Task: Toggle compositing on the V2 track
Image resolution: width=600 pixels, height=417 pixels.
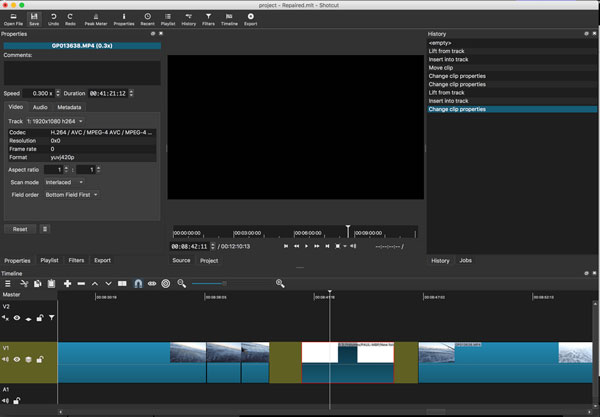Action: click(x=28, y=318)
